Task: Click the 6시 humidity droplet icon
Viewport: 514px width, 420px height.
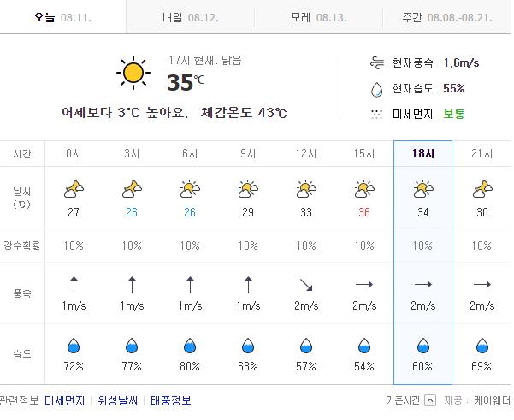Action: (x=190, y=346)
